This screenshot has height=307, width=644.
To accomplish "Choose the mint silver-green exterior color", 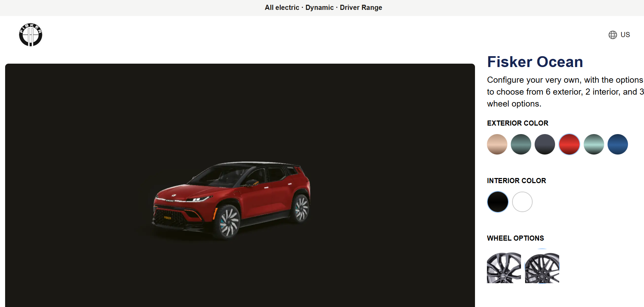I will click(594, 144).
